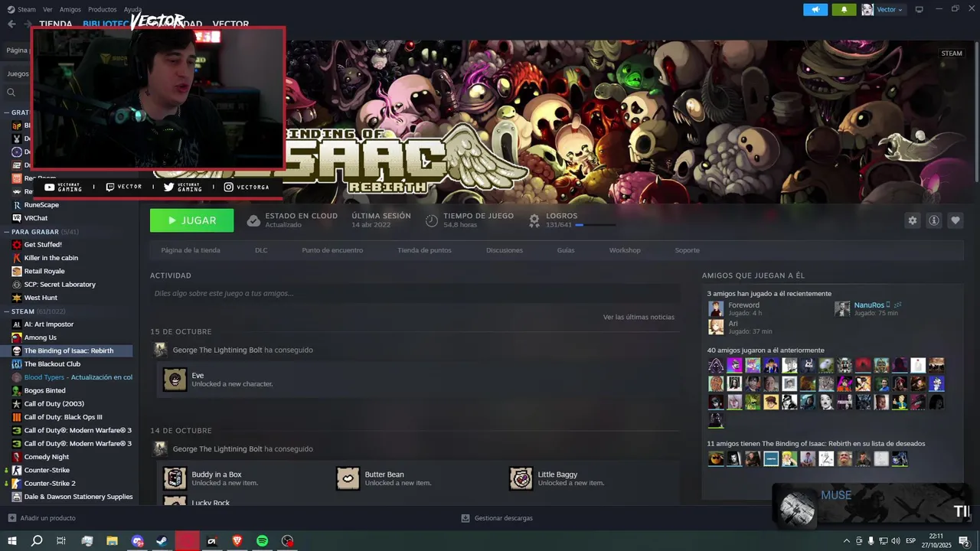Viewport: 980px width, 551px height.
Task: Open the green notifications bell
Action: [844, 9]
